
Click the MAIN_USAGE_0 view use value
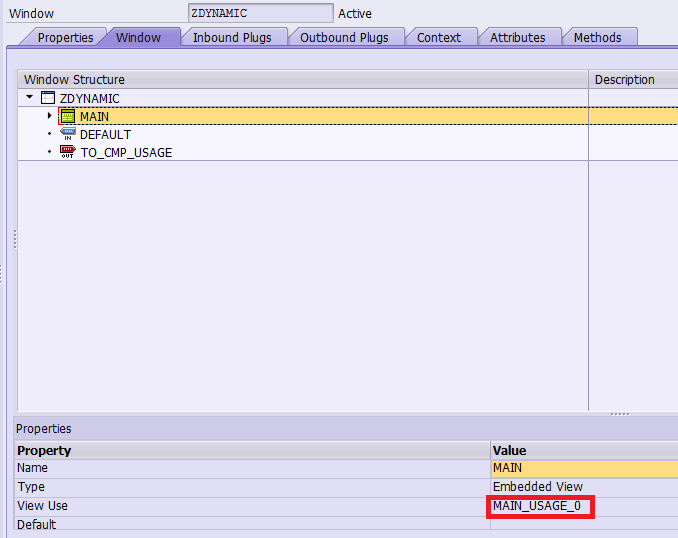pyautogui.click(x=537, y=506)
